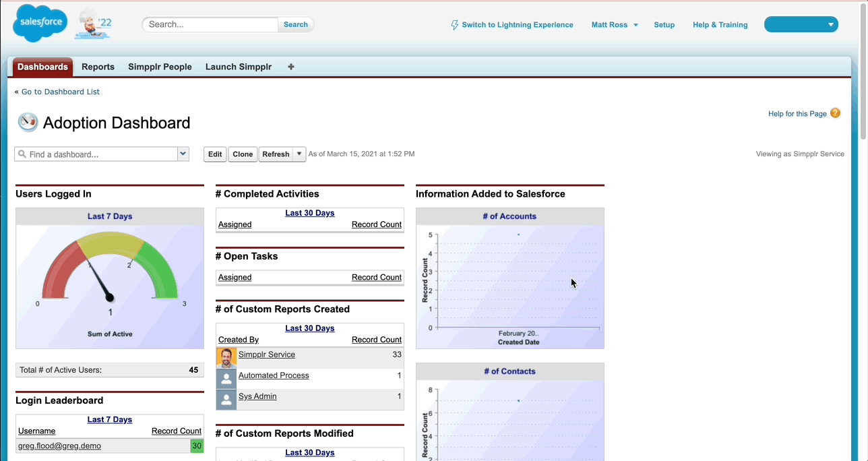Click the Salesforce cloud logo

click(39, 22)
